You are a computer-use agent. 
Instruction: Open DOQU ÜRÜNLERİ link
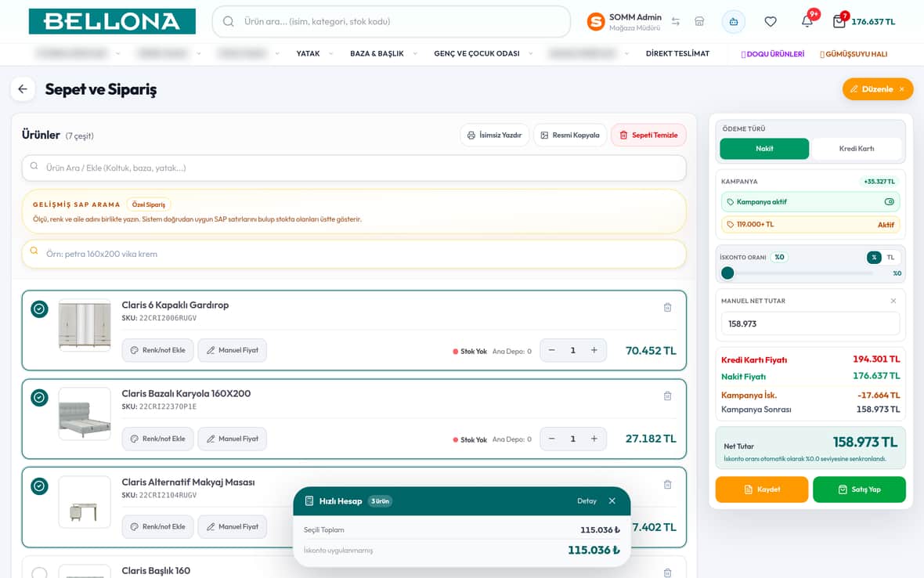[773, 53]
